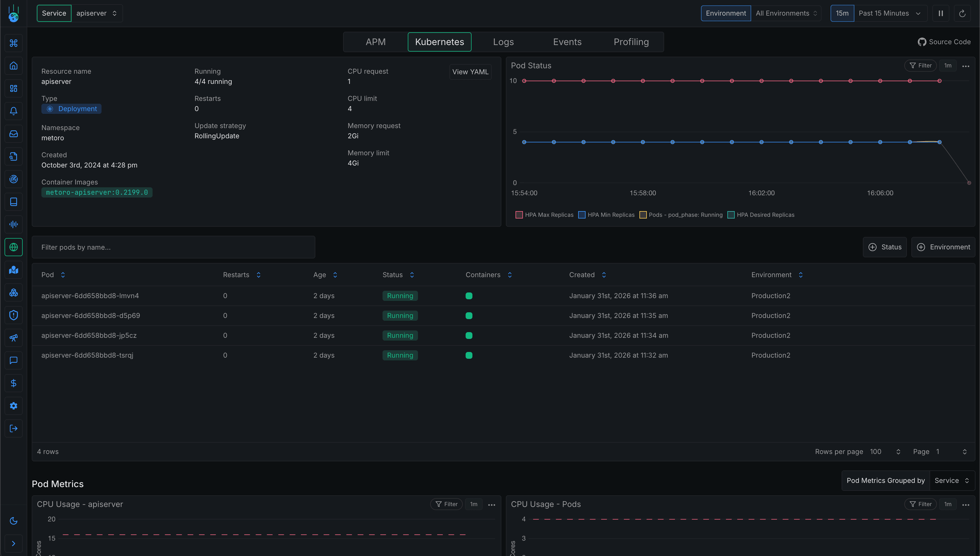Open the Inbox icon in the sidebar

13,134
